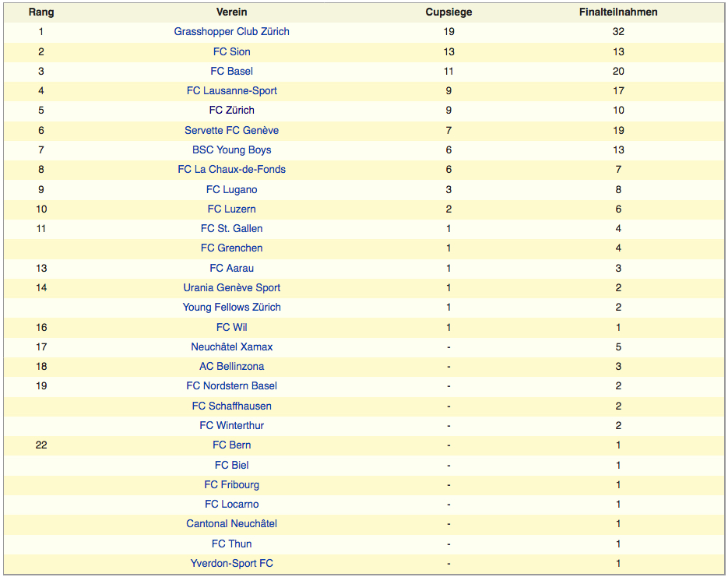728x577 pixels.
Task: Select the FC Zürich link
Action: (231, 110)
